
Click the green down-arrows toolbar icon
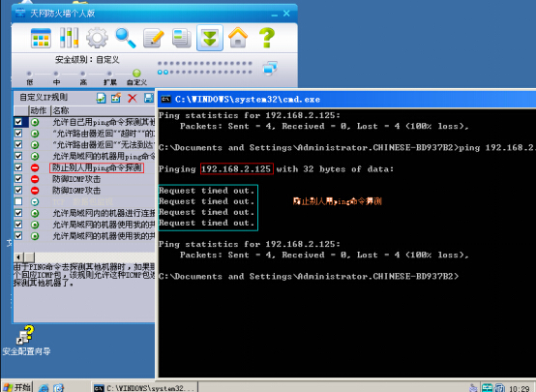pos(210,38)
